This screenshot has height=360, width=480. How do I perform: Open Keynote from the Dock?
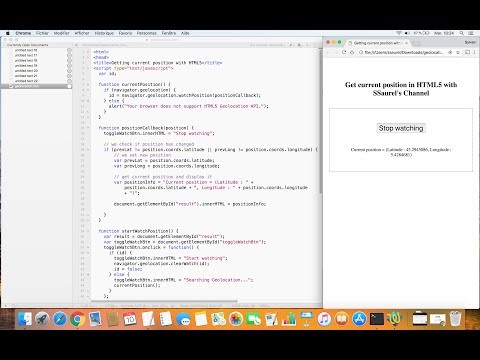(306, 319)
